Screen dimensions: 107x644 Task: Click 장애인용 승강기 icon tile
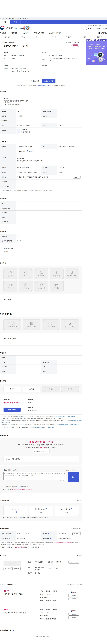pyautogui.click(x=31, y=325)
